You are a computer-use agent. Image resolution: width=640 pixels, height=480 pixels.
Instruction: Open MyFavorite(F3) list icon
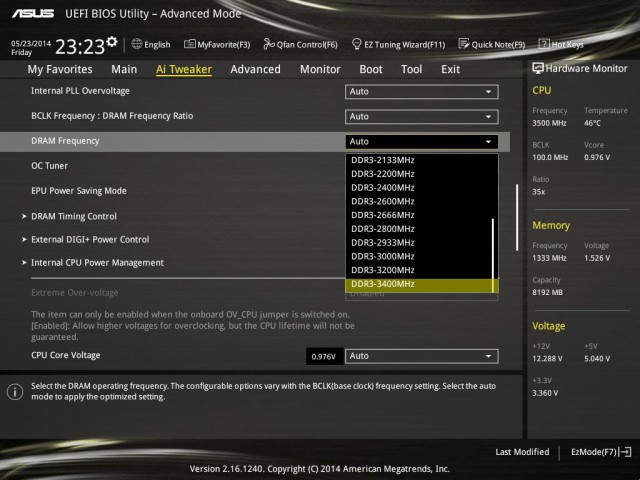coord(189,44)
